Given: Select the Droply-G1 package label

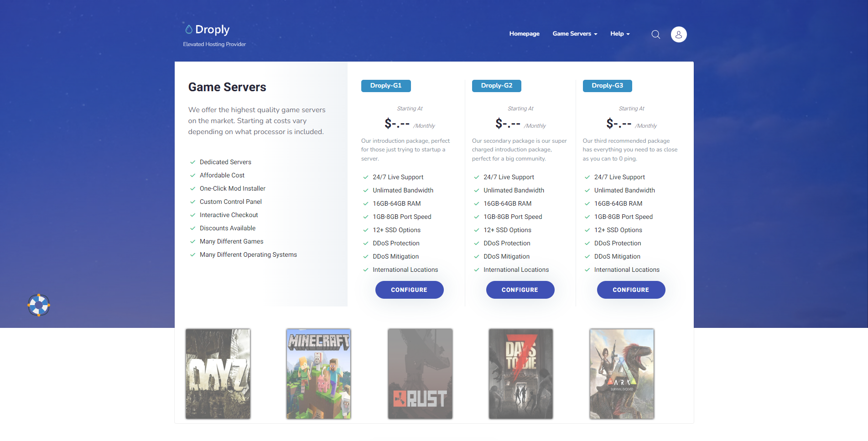Looking at the screenshot, I should 386,86.
